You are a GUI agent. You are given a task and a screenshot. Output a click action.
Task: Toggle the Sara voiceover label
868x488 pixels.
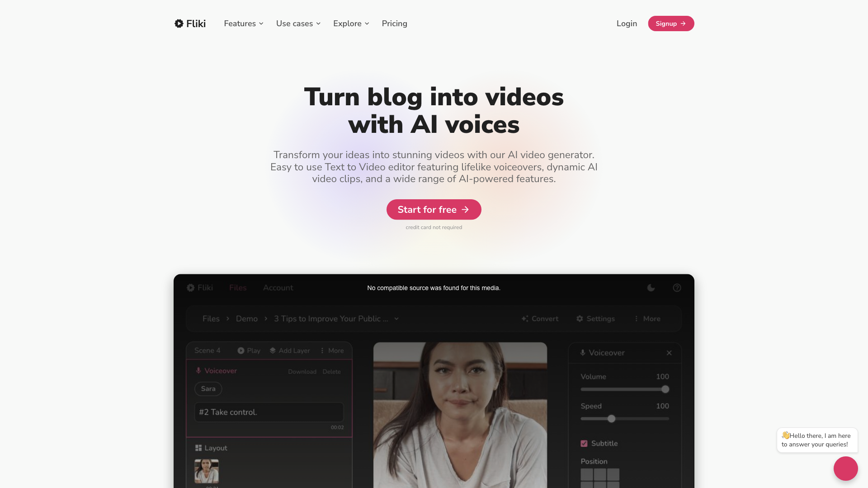click(x=208, y=389)
